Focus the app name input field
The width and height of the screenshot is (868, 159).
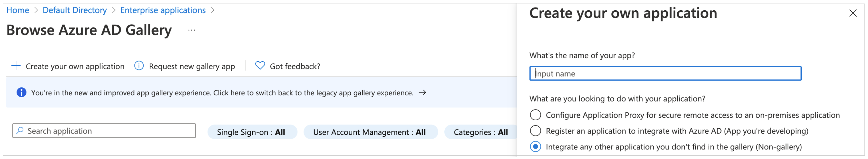click(665, 73)
